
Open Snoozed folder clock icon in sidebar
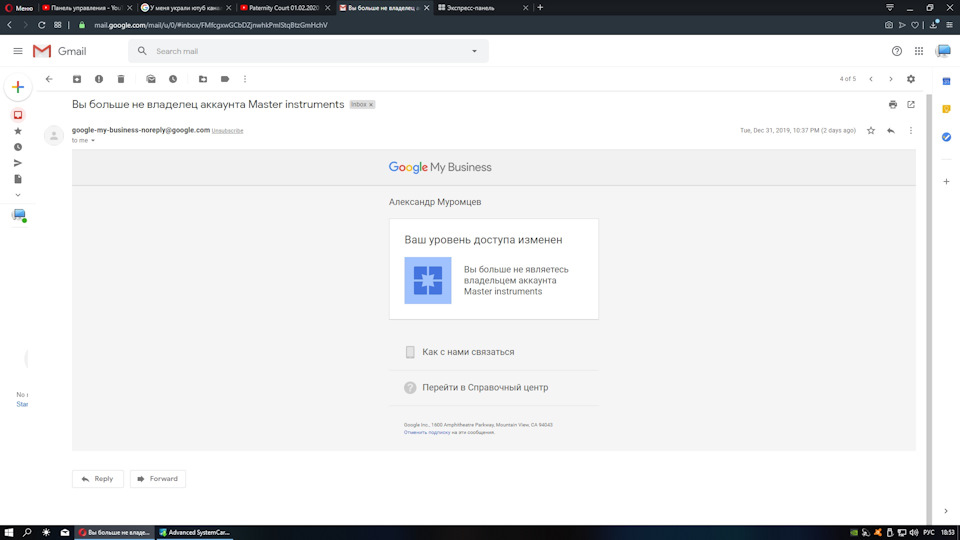click(x=18, y=147)
